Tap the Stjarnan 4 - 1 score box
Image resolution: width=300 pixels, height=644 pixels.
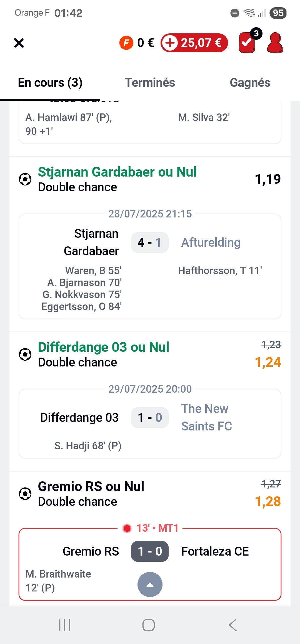coord(150,242)
